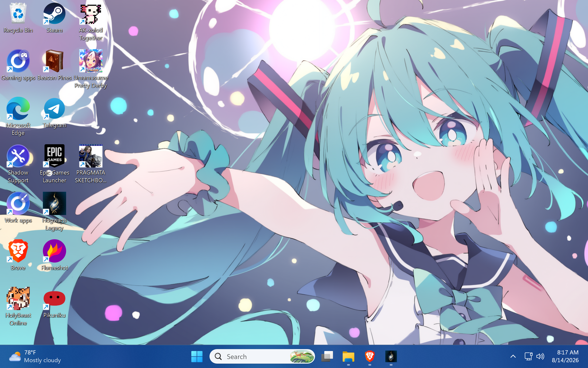
Task: Open HolyBeast Online desktop shortcut
Action: point(18,306)
